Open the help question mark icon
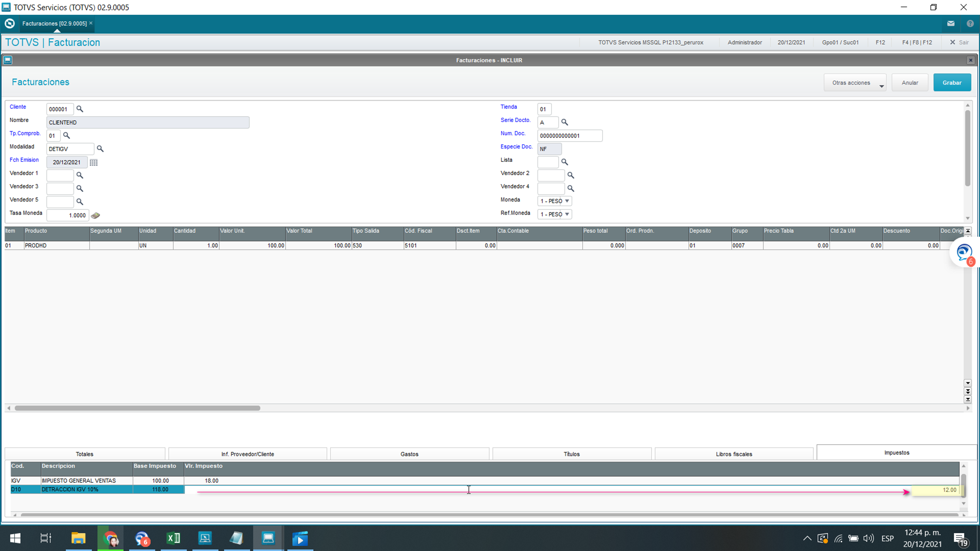The height and width of the screenshot is (551, 980). click(970, 24)
